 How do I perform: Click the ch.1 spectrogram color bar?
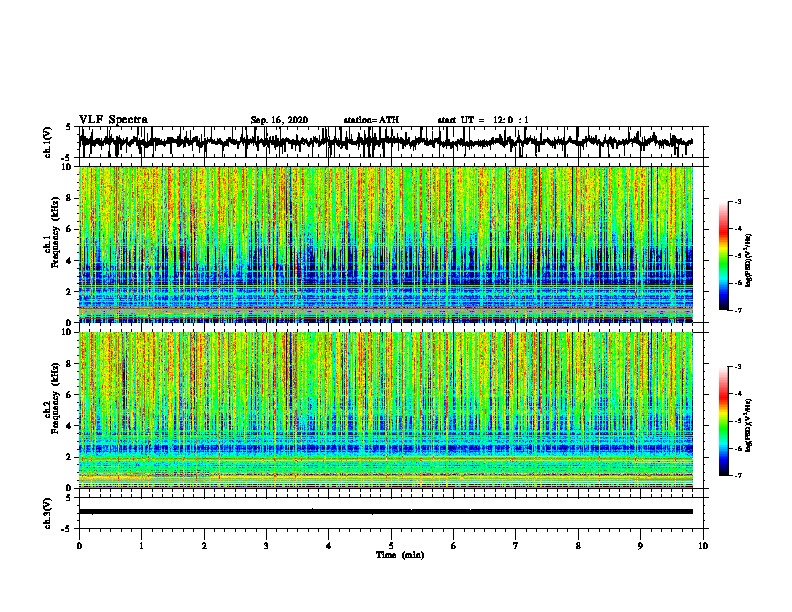[x=723, y=256]
